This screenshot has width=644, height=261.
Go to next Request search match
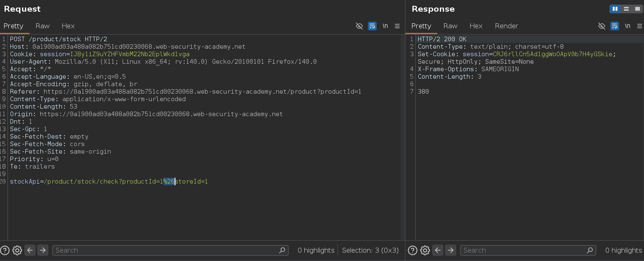coord(43,250)
